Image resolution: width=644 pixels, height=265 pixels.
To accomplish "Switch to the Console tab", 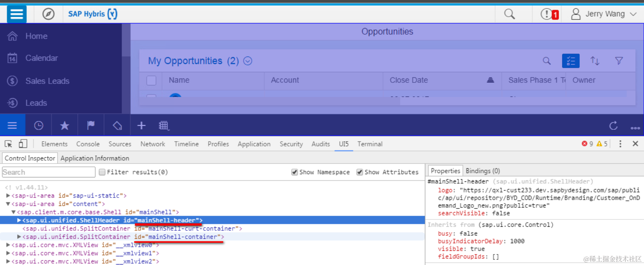I will [88, 144].
